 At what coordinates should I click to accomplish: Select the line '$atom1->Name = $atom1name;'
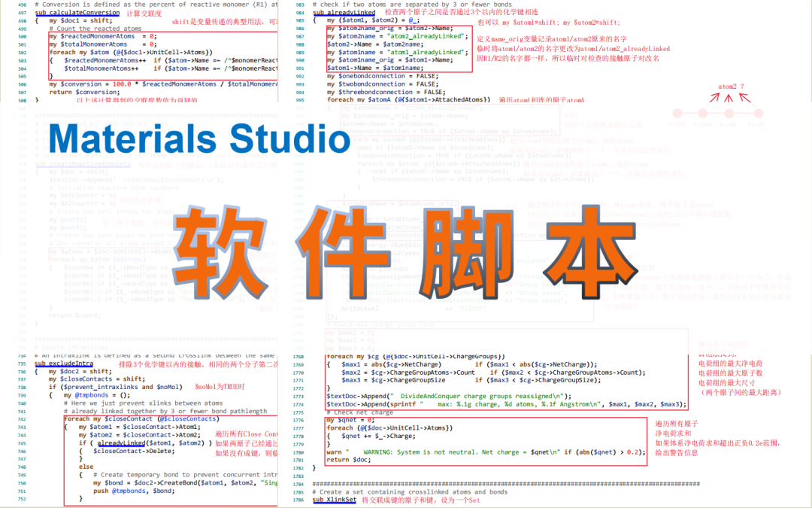tap(375, 68)
